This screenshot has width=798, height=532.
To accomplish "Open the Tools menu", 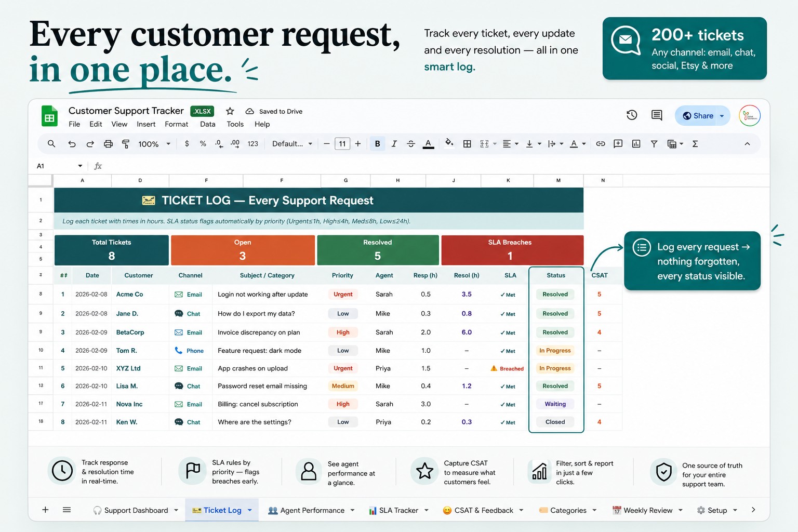I will 235,124.
